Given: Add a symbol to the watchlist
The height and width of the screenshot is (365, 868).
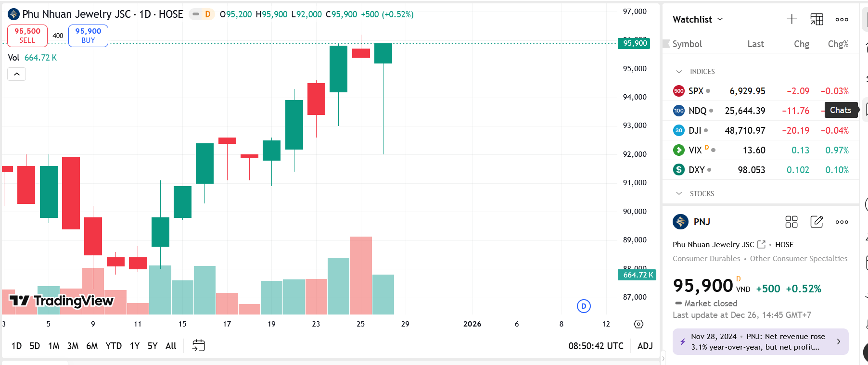Looking at the screenshot, I should click(x=791, y=19).
